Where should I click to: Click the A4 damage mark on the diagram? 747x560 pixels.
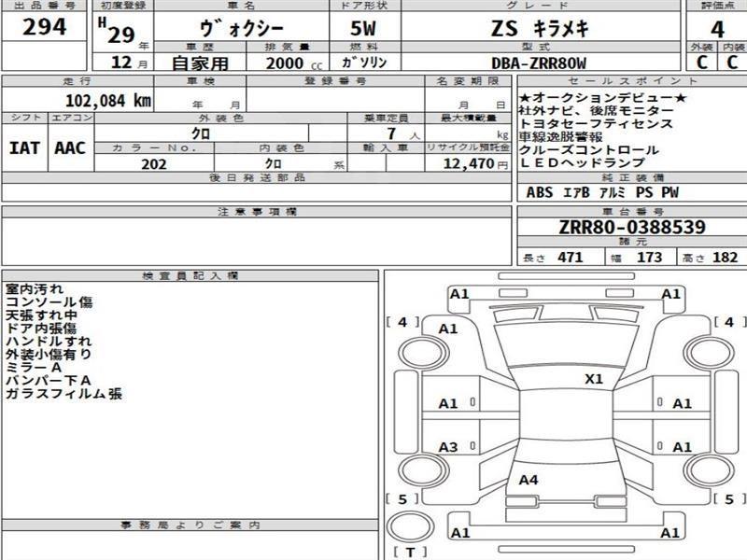tap(529, 480)
